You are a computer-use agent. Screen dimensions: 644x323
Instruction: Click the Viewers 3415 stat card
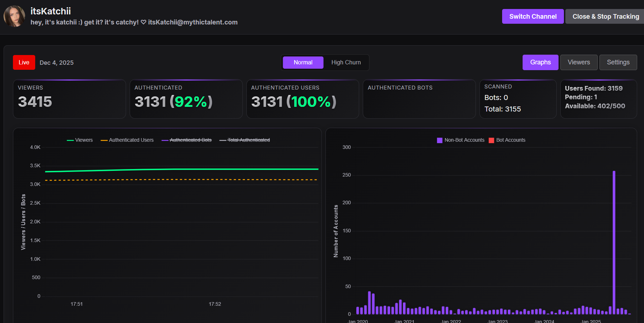pyautogui.click(x=69, y=99)
